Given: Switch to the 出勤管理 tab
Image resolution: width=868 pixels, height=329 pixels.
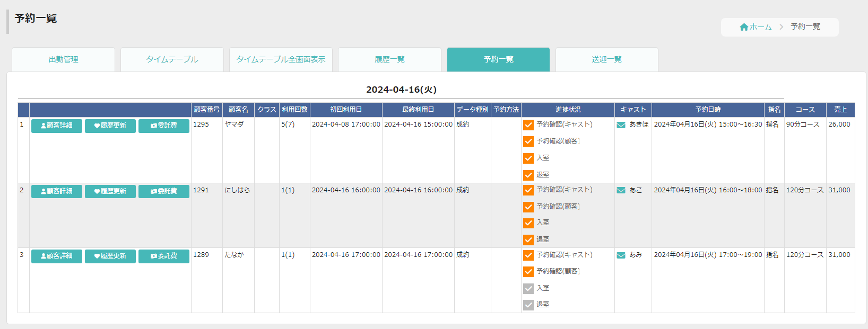Looking at the screenshot, I should pyautogui.click(x=64, y=59).
